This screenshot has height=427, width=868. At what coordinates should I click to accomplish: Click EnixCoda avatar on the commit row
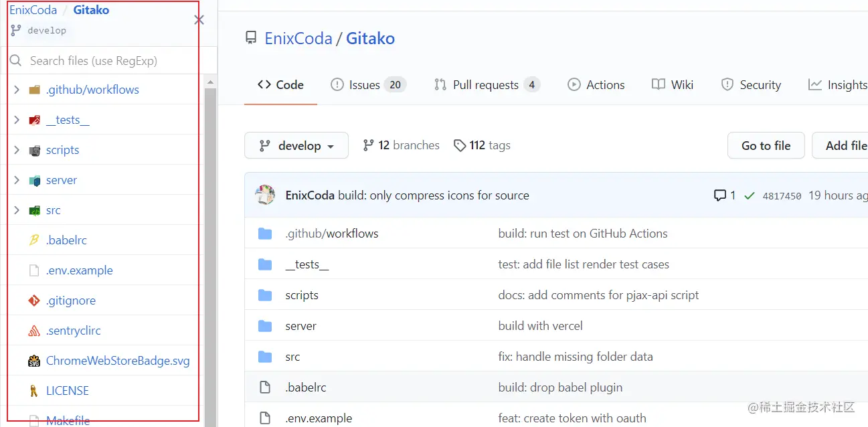pyautogui.click(x=265, y=195)
